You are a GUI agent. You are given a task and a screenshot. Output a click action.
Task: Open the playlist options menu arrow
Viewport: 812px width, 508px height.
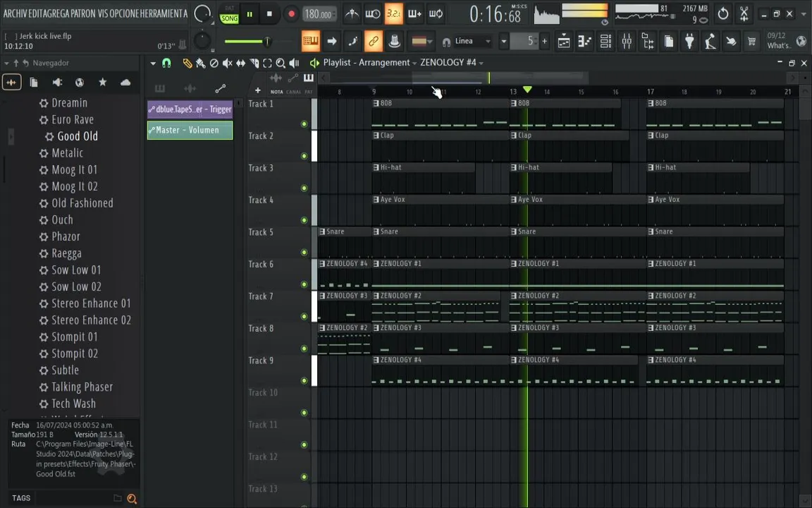[x=153, y=64]
